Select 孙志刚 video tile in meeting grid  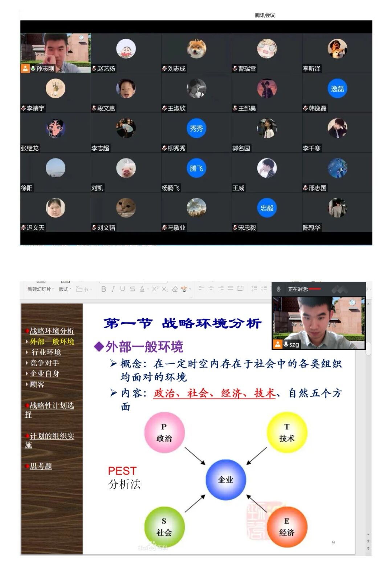(x=56, y=53)
